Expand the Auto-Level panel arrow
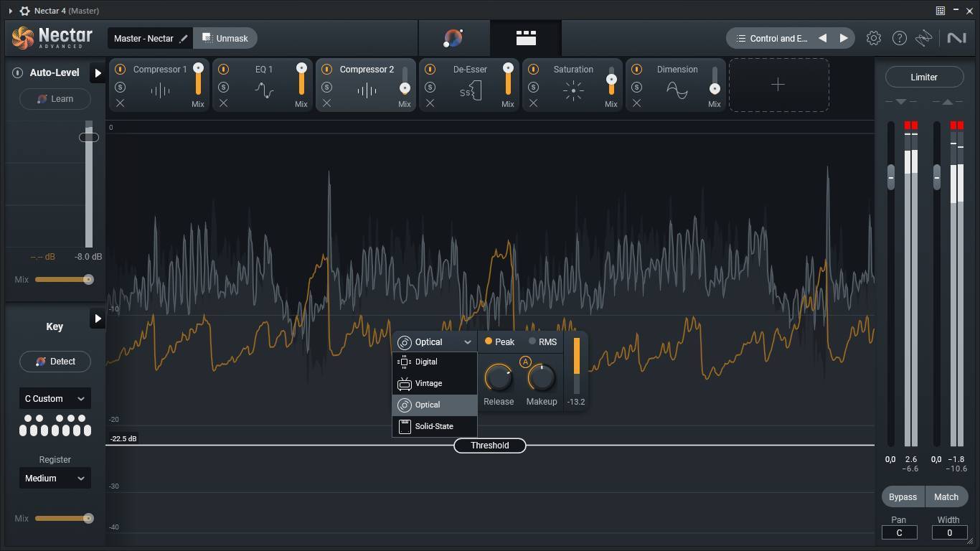The height and width of the screenshot is (551, 980). [x=98, y=72]
